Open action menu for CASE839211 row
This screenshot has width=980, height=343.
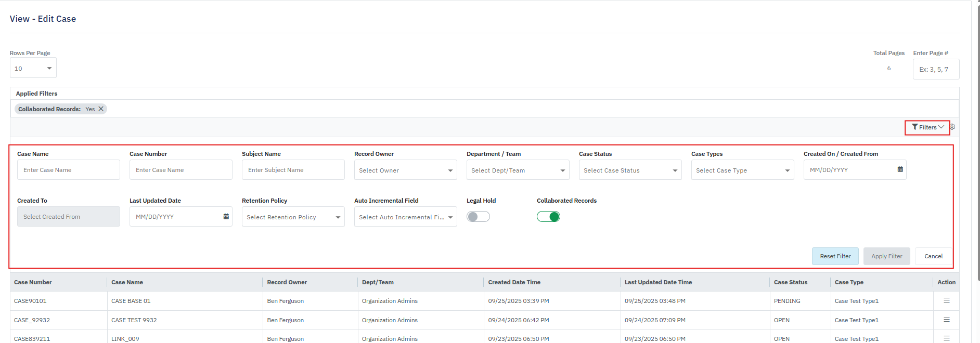[946, 338]
